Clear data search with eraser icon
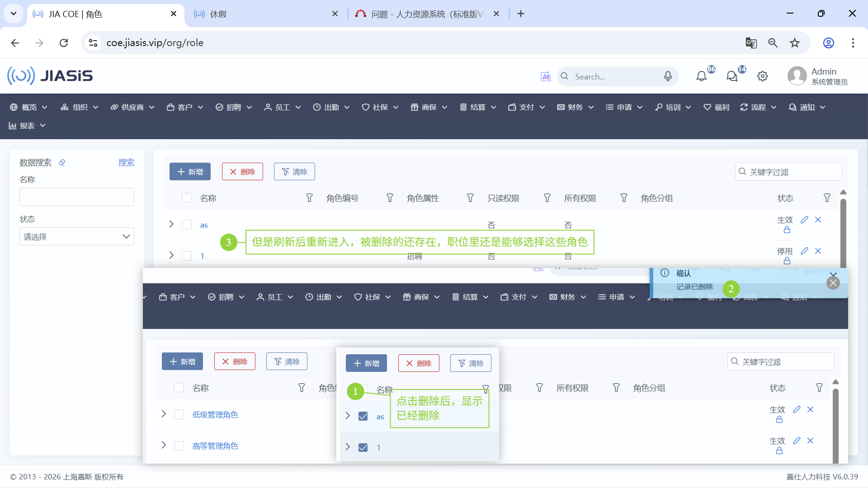 point(62,162)
